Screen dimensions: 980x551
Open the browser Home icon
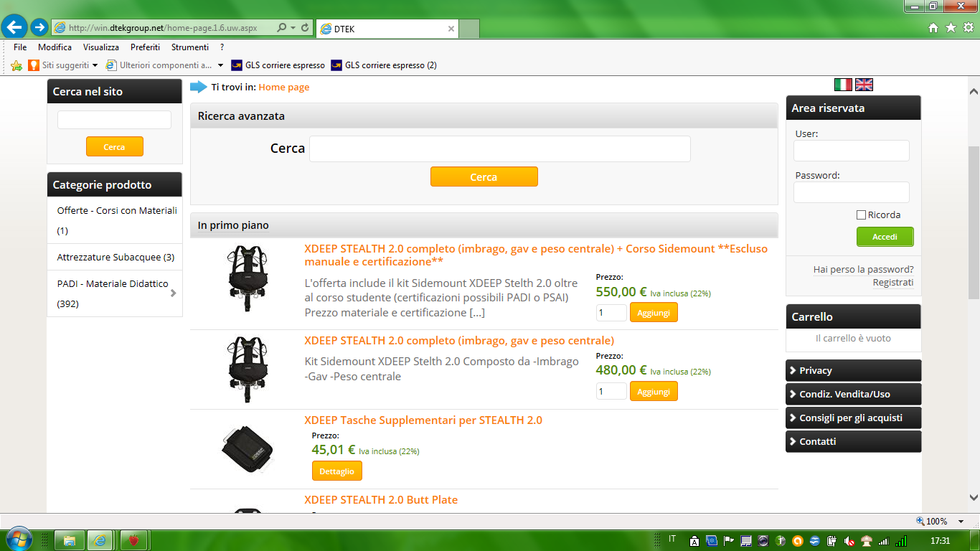tap(933, 28)
